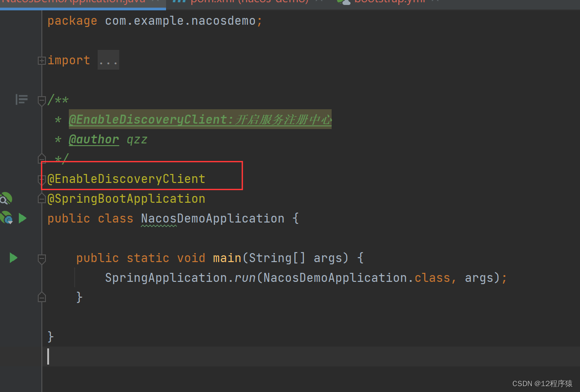Click the args argument inside the run call
This screenshot has width=580, height=392.
(x=479, y=278)
